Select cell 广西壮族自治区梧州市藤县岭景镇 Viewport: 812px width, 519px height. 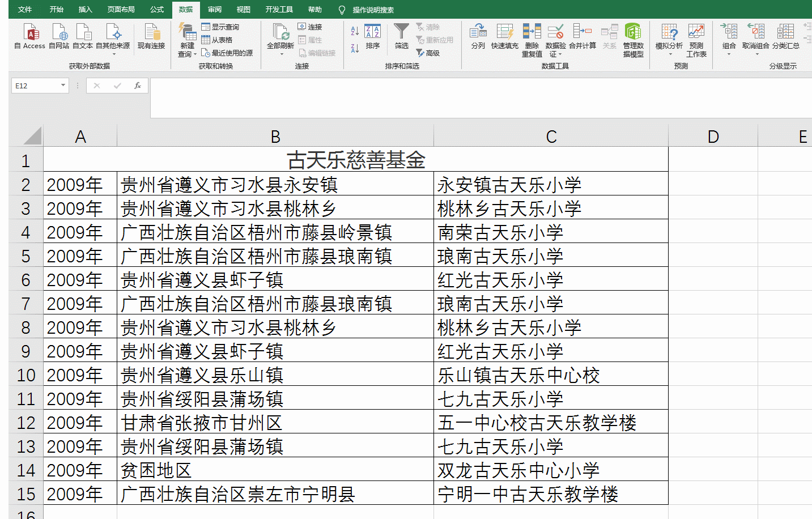click(275, 232)
